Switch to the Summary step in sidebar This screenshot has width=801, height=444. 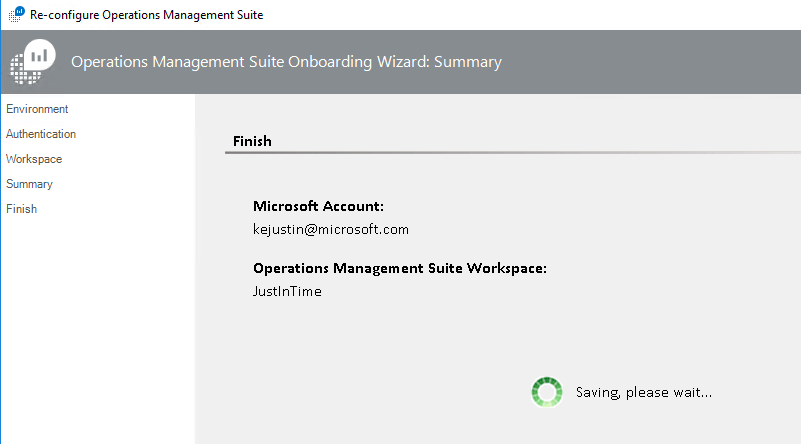click(29, 184)
